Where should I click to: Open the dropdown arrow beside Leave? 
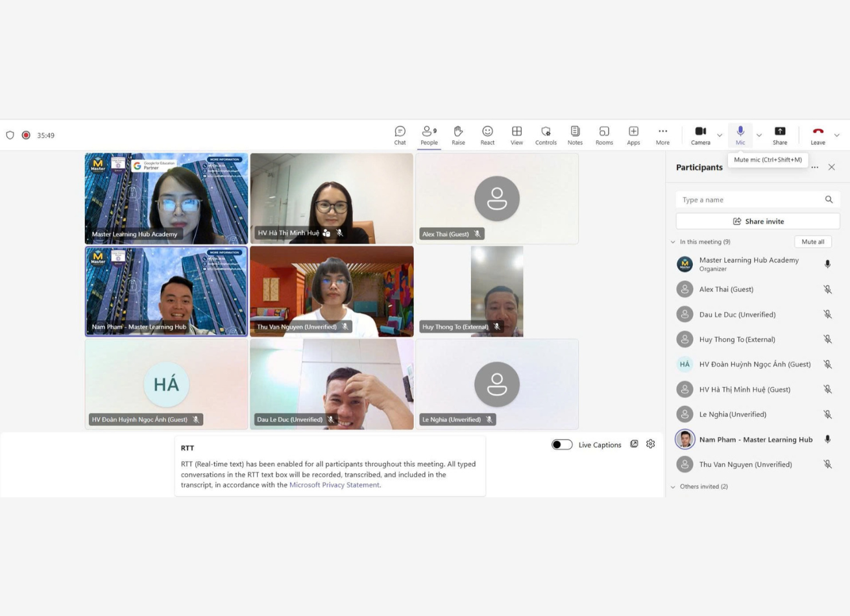(x=836, y=136)
